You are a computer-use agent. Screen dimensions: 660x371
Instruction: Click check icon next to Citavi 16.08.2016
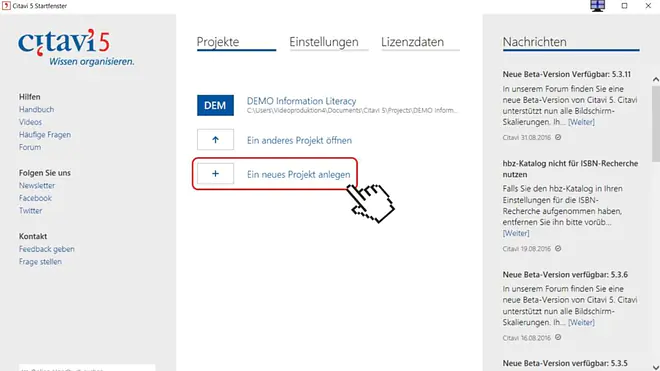558,337
